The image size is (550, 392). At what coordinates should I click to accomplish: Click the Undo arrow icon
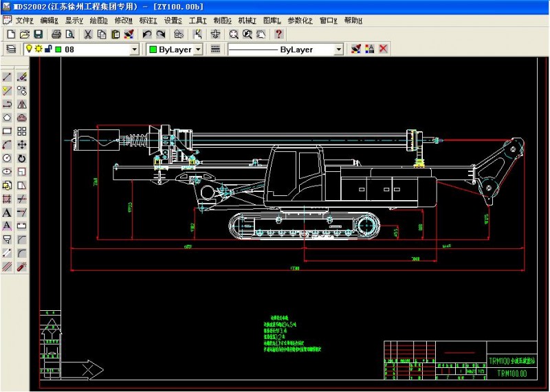pyautogui.click(x=146, y=34)
